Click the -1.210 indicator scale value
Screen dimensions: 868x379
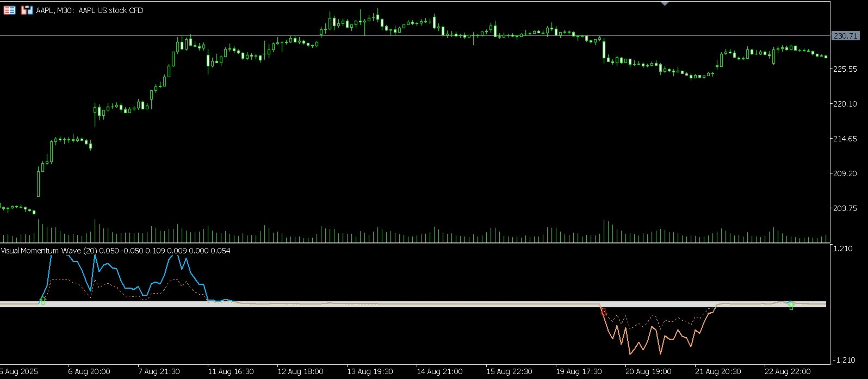[x=844, y=360]
